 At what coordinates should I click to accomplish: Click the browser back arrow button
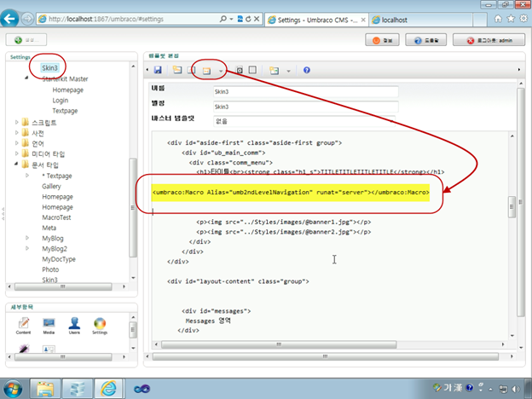click(9, 18)
